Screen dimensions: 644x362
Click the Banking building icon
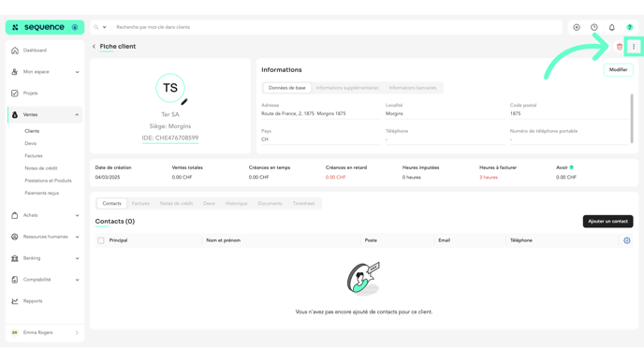click(15, 258)
